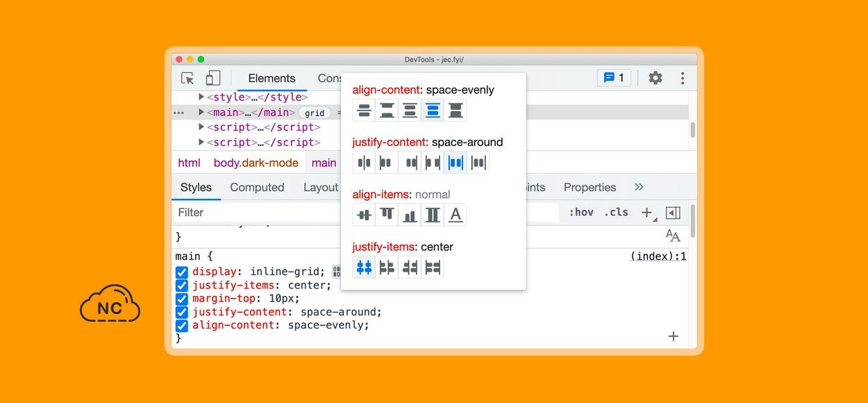Uncheck the justify-items: center checkbox
Viewport: 868px width, 403px height.
tap(182, 286)
